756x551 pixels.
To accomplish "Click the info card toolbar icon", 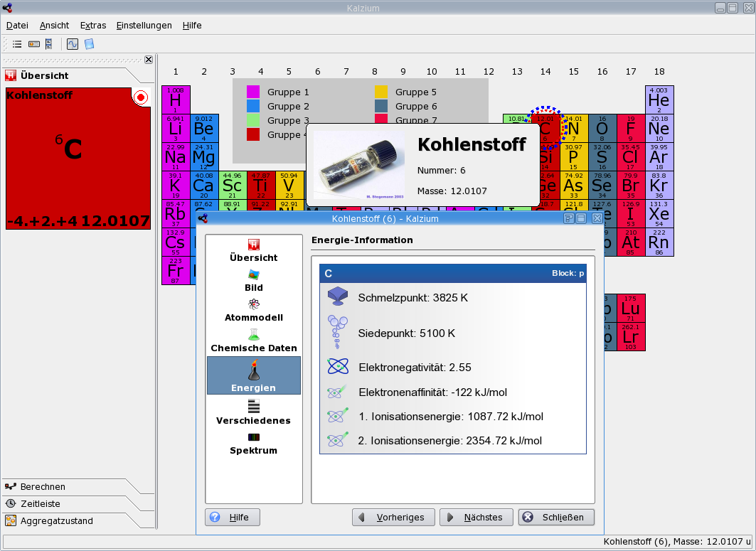I will pyautogui.click(x=33, y=44).
